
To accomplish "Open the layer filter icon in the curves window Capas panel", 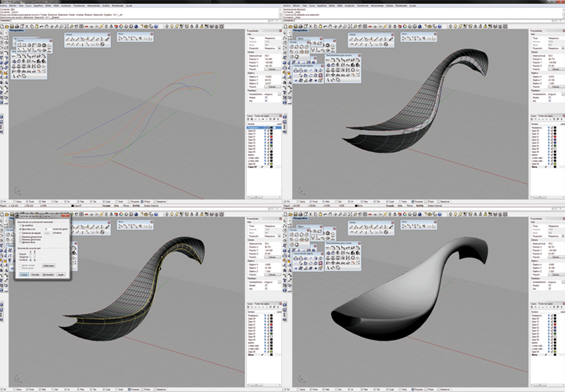I will click(x=271, y=119).
